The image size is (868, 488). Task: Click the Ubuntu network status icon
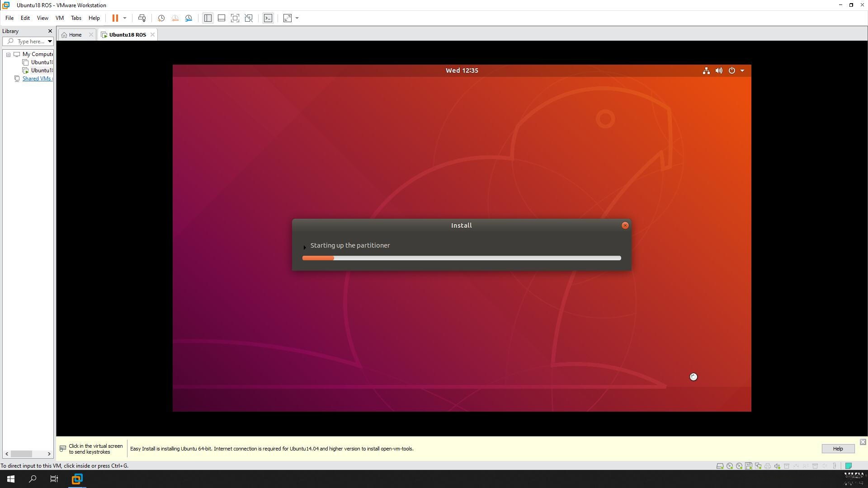click(706, 70)
